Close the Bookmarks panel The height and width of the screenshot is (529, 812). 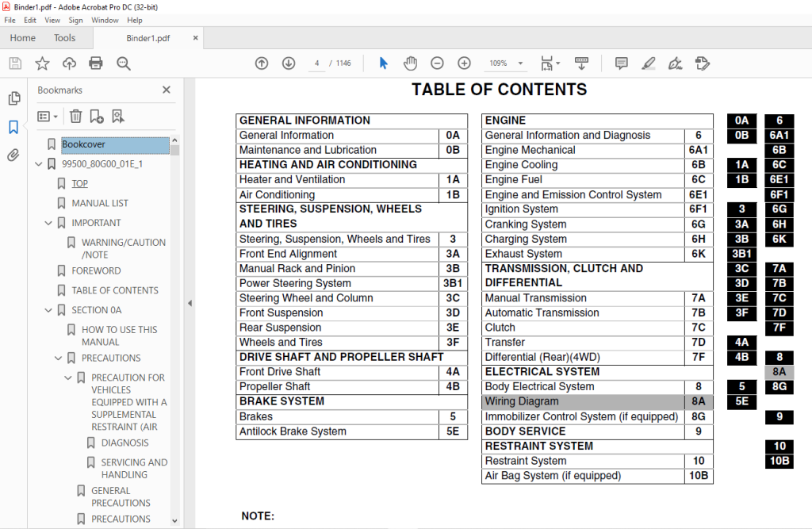pyautogui.click(x=167, y=90)
